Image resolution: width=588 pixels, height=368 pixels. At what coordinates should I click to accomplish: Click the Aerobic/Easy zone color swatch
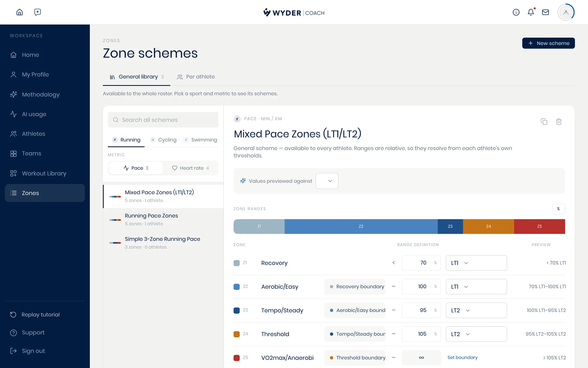237,286
